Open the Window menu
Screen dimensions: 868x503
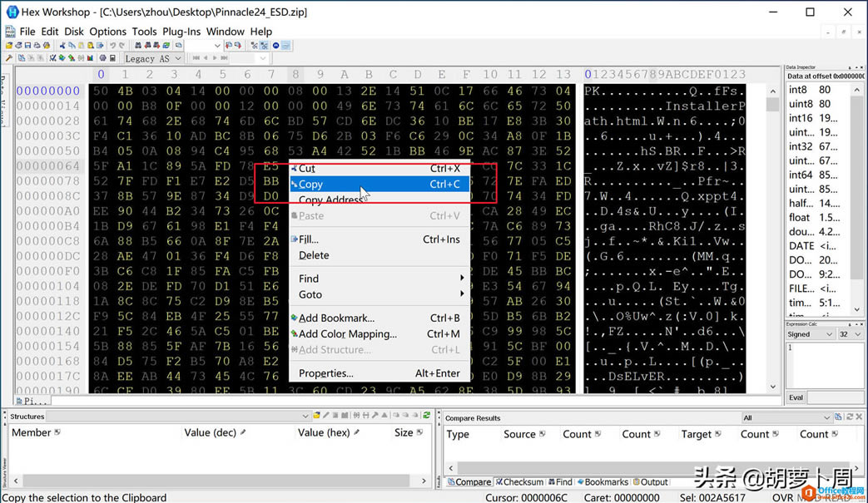(x=225, y=32)
